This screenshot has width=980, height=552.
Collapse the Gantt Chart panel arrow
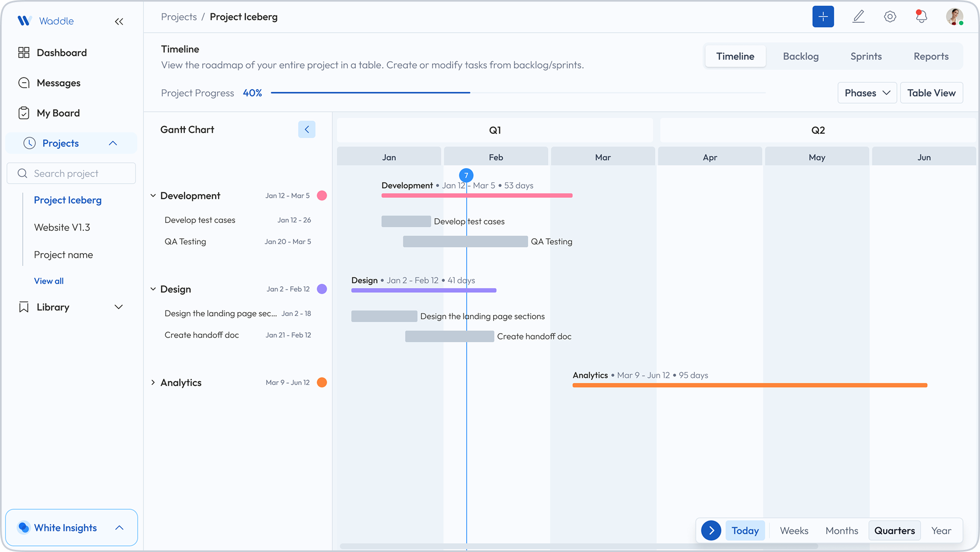click(x=307, y=130)
